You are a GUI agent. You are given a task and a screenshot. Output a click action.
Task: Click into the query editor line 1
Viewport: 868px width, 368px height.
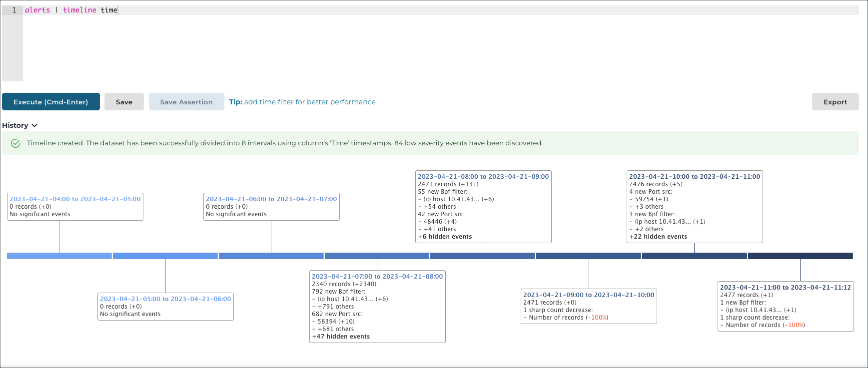[440, 10]
